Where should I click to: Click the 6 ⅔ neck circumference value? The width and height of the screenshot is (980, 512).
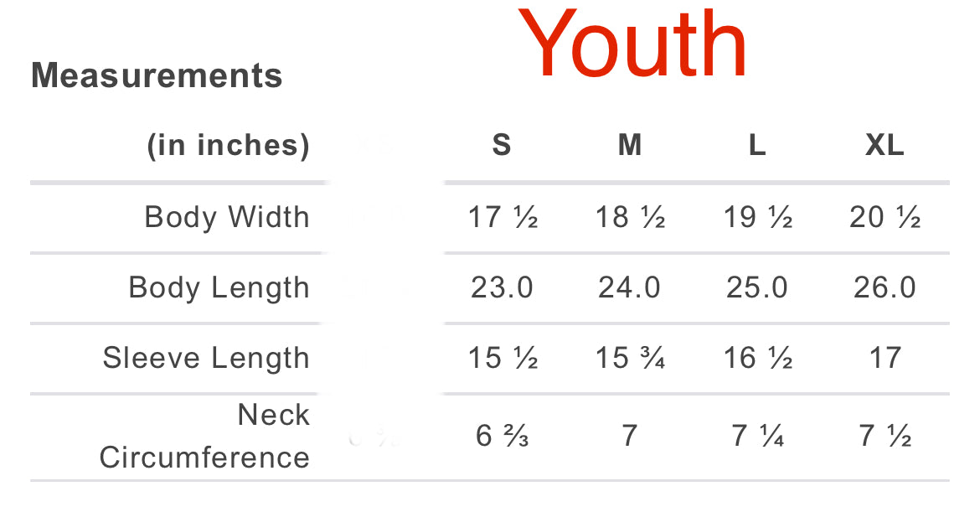point(503,436)
